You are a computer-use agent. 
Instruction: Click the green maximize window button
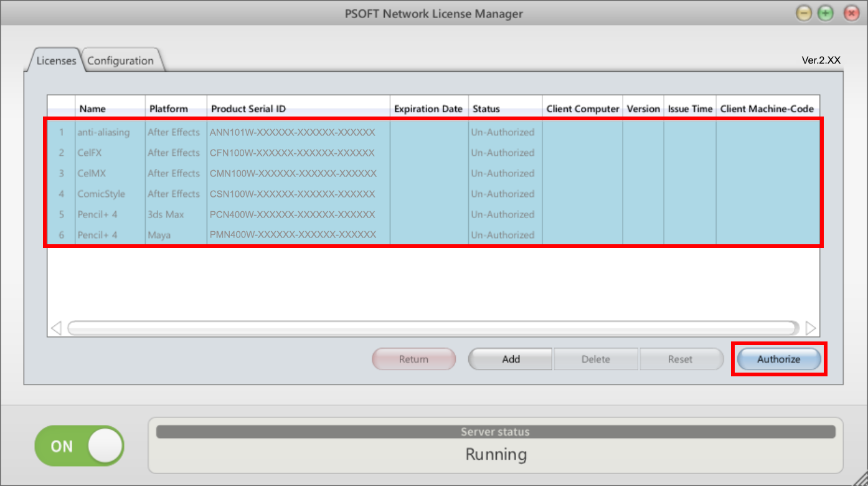point(825,13)
